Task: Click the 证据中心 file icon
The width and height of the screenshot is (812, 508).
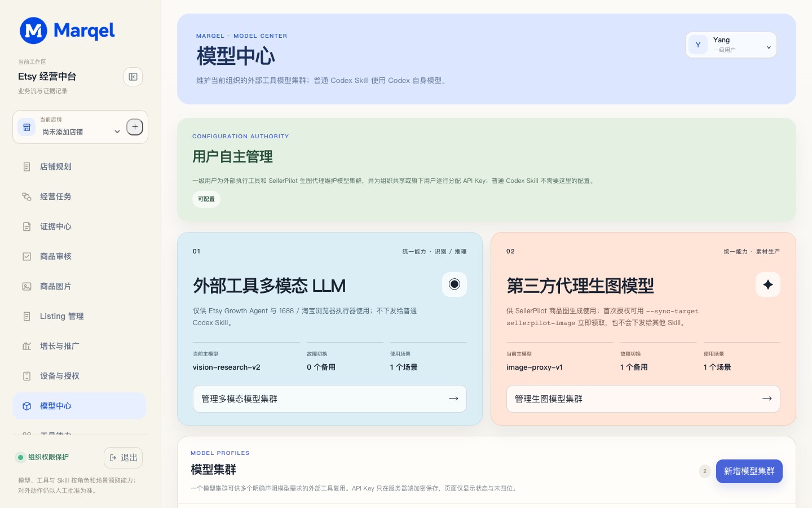Action: pyautogui.click(x=27, y=226)
